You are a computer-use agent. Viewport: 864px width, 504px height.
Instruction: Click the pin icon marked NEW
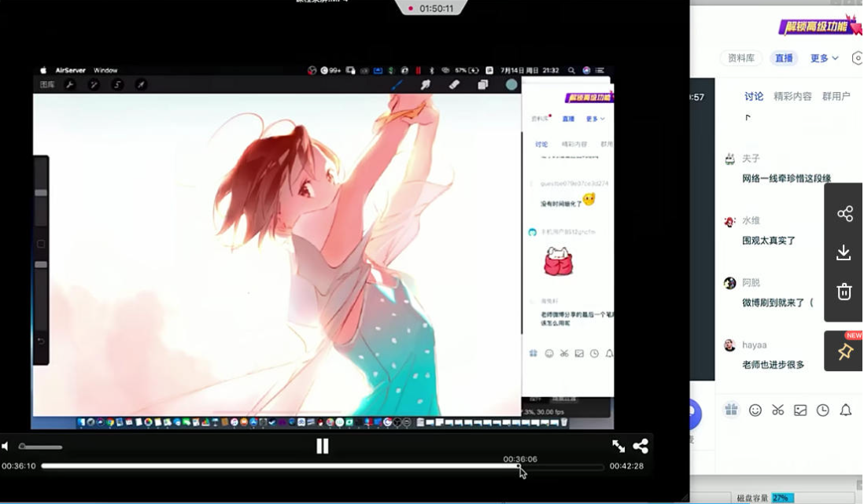(844, 351)
